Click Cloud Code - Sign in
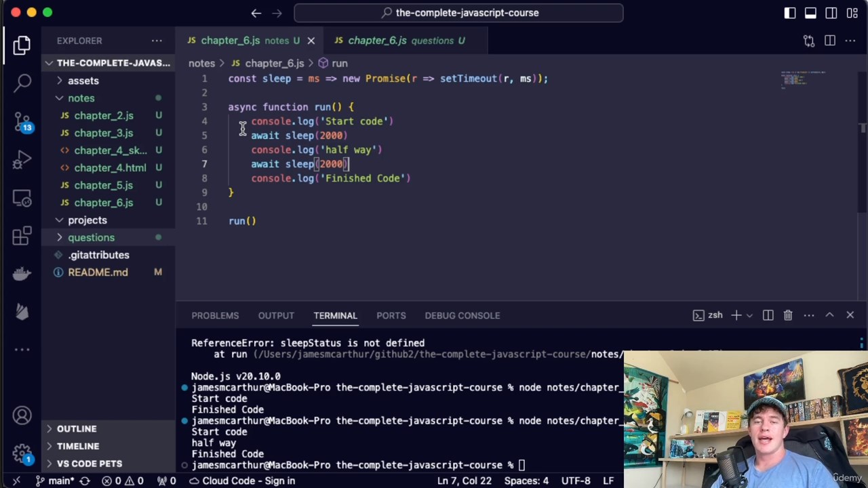Image resolution: width=868 pixels, height=488 pixels. (x=241, y=481)
